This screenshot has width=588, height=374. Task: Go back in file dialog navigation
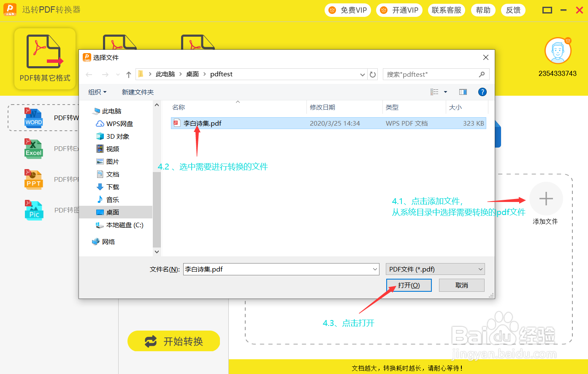point(89,75)
